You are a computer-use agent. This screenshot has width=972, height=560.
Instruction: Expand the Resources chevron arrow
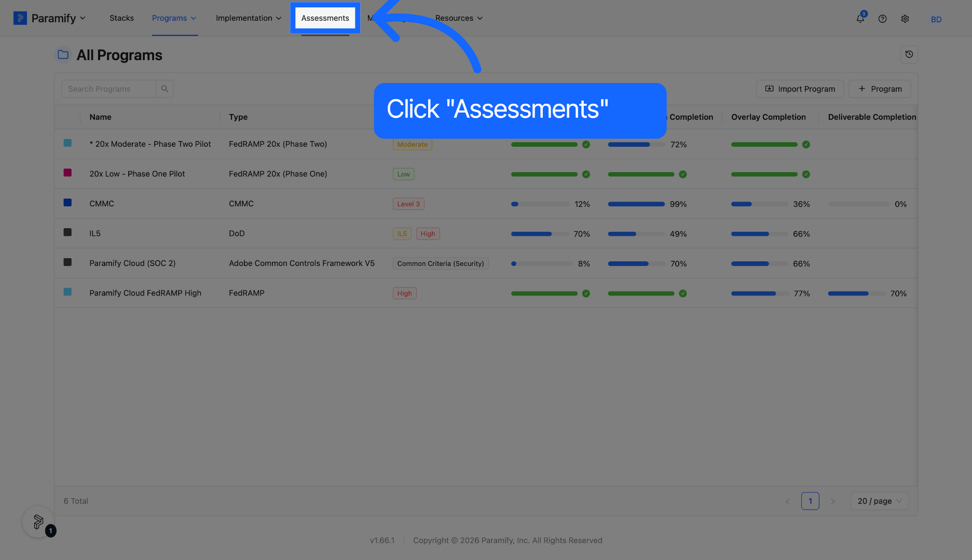point(480,18)
